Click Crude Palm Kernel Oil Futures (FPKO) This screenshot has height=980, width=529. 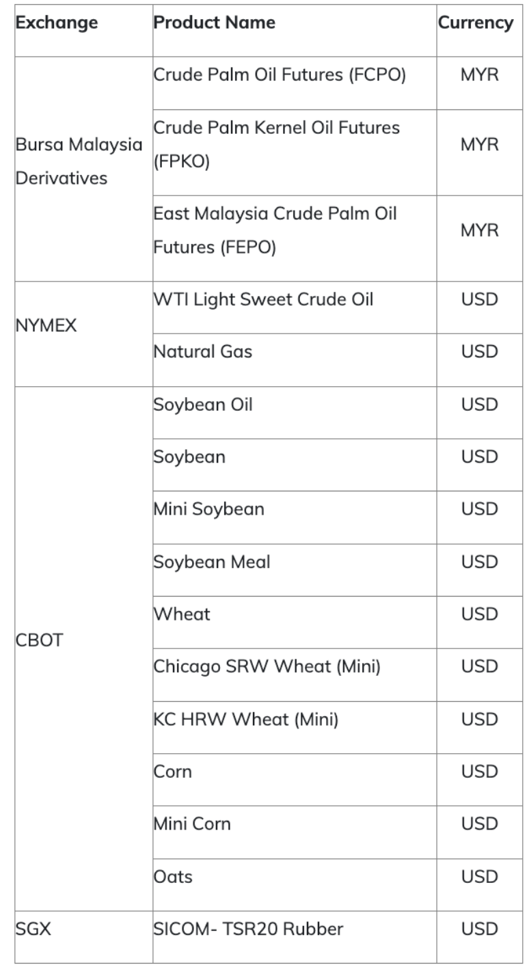pos(277,145)
